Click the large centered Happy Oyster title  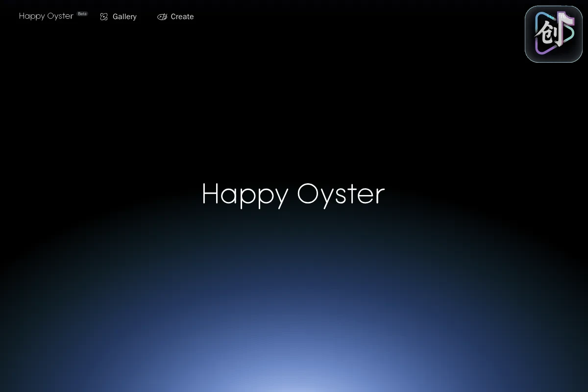point(293,194)
